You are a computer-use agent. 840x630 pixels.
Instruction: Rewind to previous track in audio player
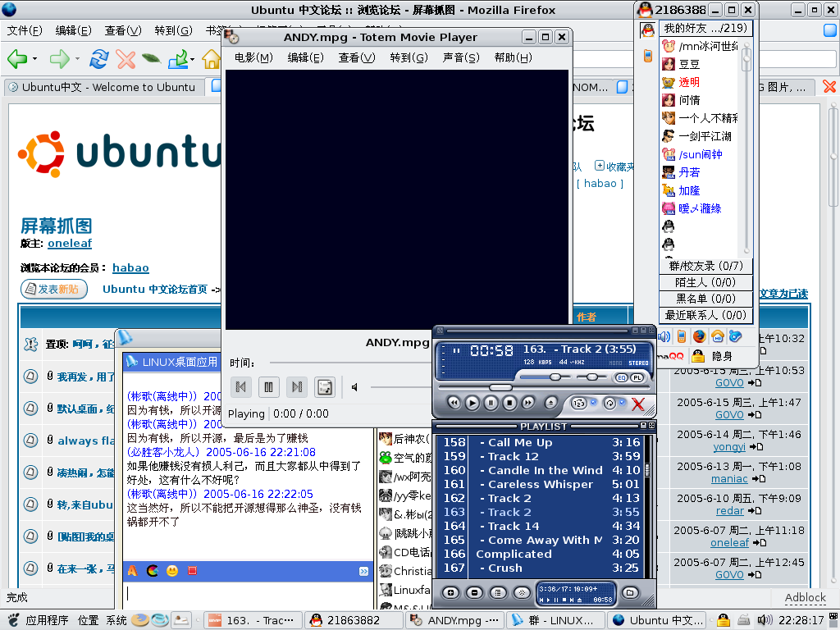(x=454, y=402)
